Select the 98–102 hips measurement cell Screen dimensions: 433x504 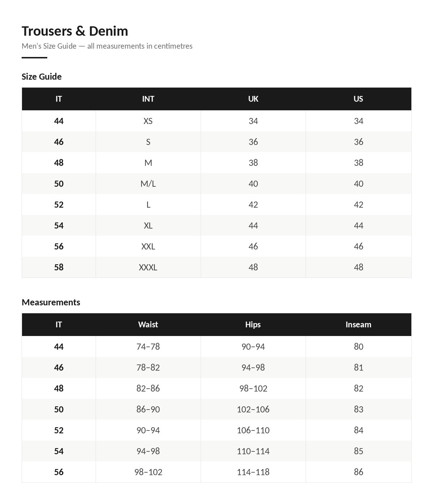click(253, 388)
